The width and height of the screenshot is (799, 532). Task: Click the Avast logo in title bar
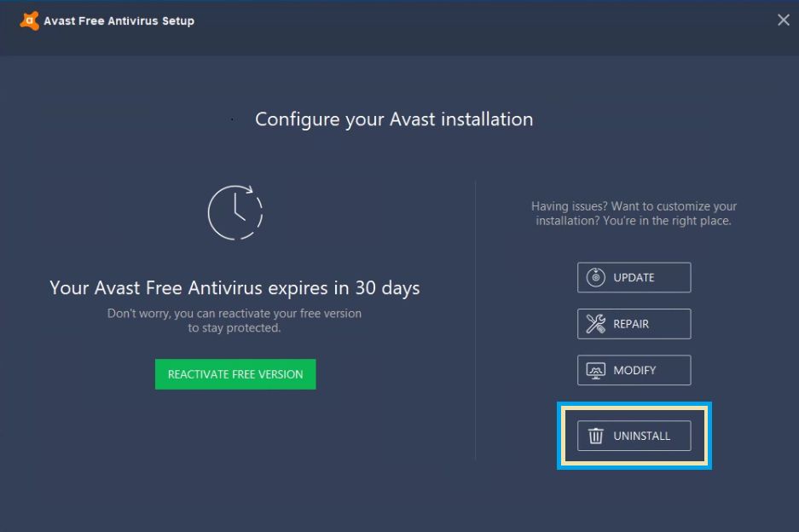29,21
